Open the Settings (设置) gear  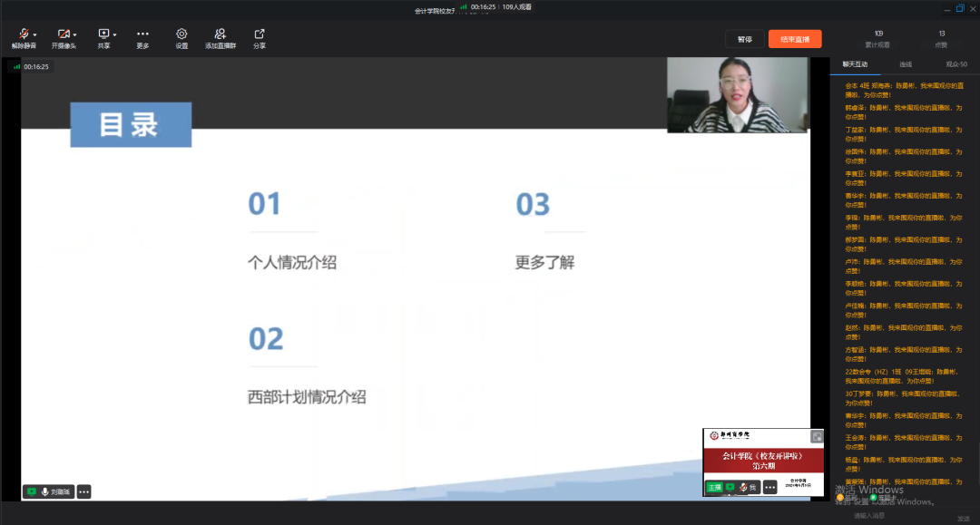coord(181,34)
